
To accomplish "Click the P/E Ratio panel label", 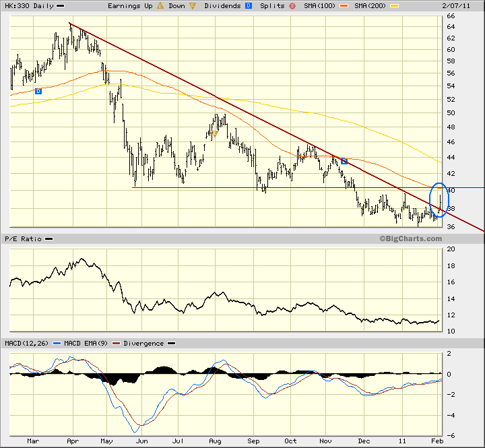I will coord(23,239).
